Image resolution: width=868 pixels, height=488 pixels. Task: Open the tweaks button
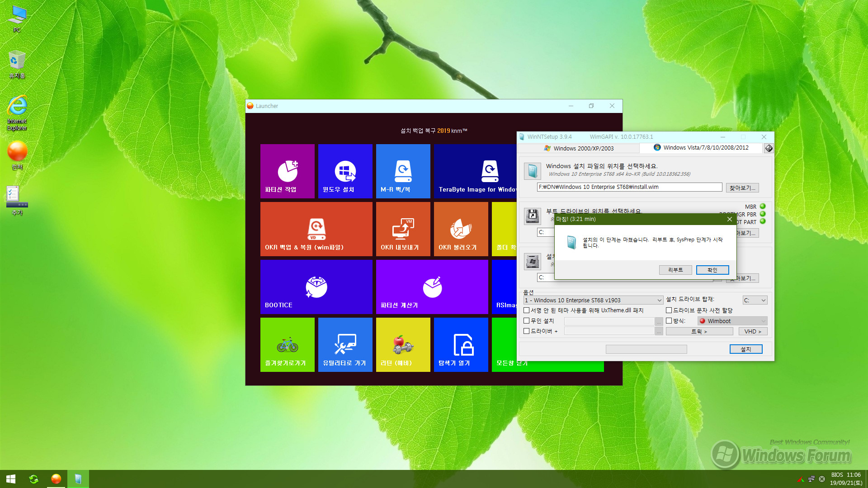click(x=699, y=331)
